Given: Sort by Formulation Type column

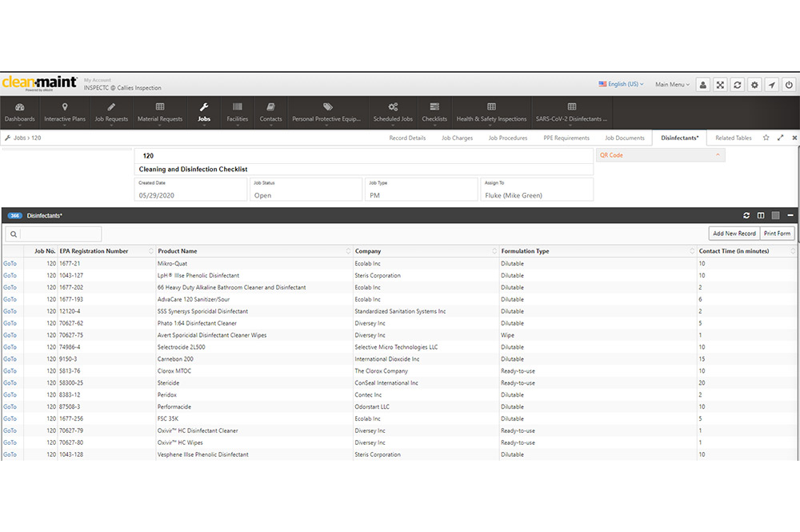Looking at the screenshot, I should coord(598,251).
